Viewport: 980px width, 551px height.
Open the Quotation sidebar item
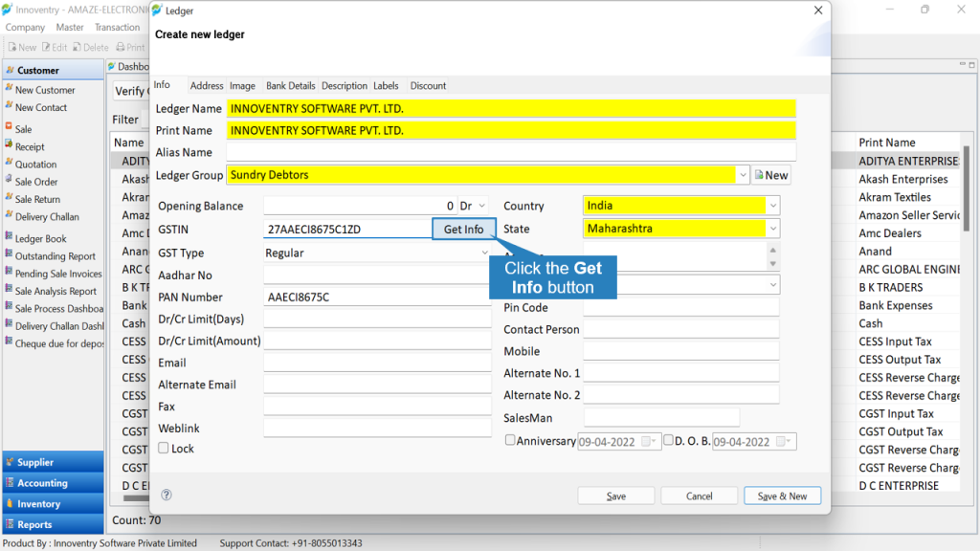35,165
